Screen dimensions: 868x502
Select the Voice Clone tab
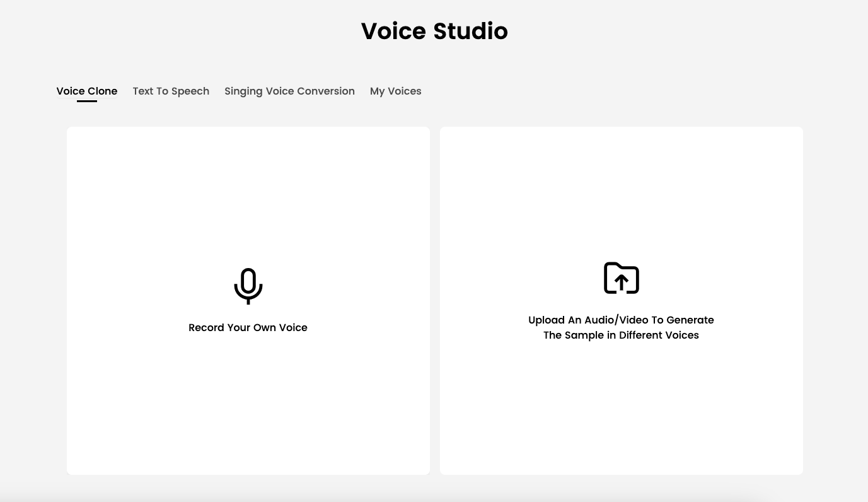(87, 91)
